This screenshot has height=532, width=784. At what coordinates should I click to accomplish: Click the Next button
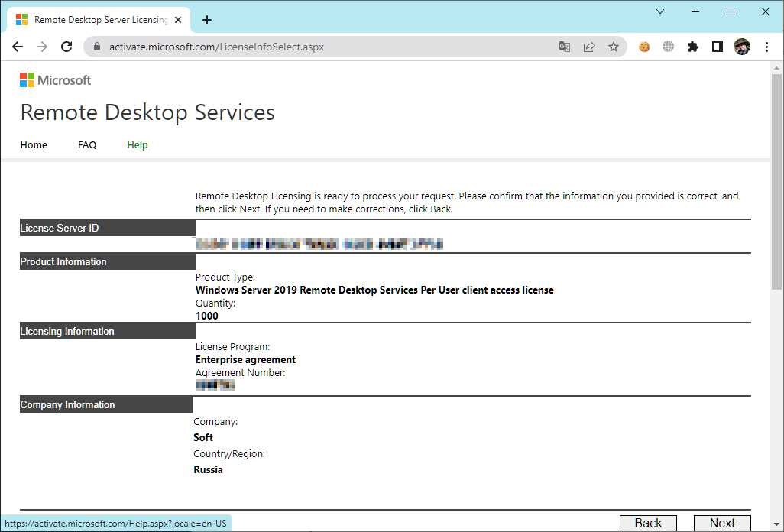pos(722,523)
